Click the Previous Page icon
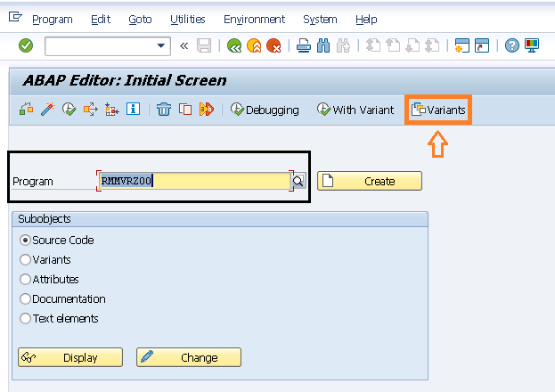Image resolution: width=555 pixels, height=392 pixels. coord(393,45)
